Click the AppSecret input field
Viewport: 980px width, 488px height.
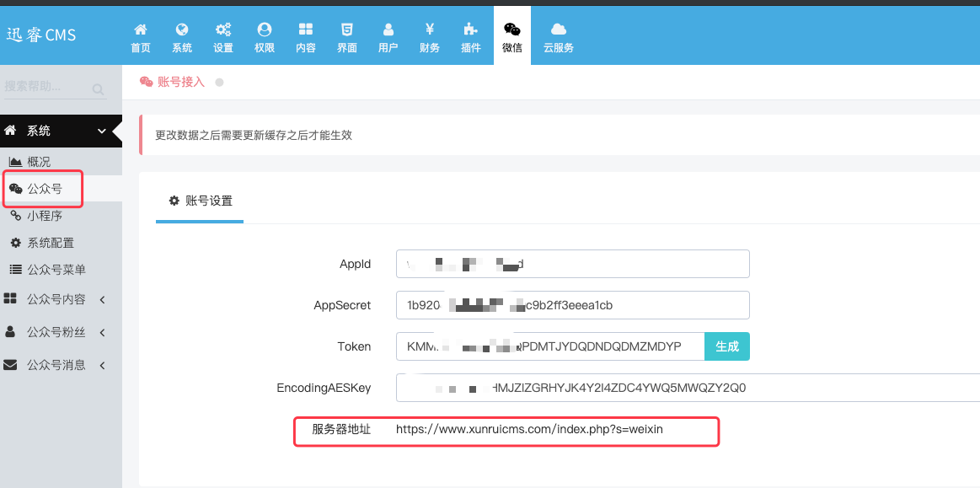point(572,305)
